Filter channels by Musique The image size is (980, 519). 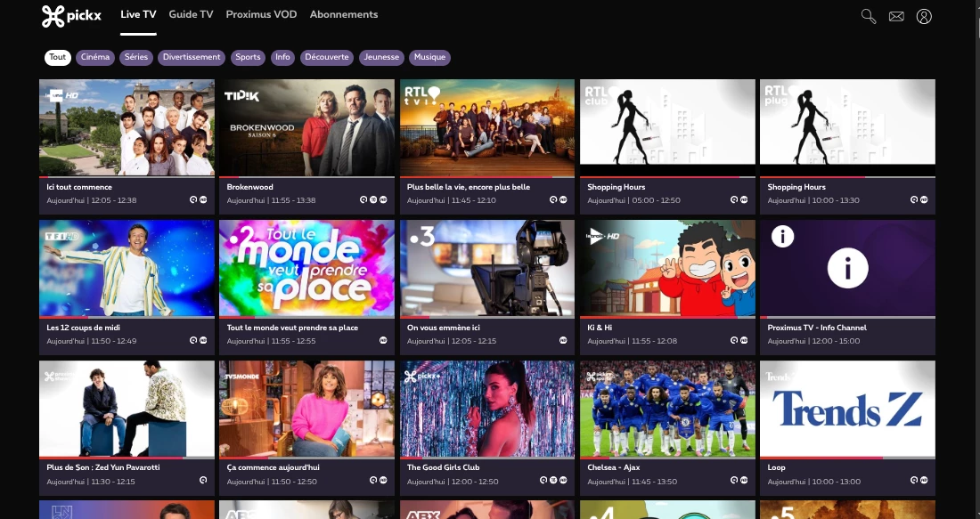pyautogui.click(x=429, y=58)
